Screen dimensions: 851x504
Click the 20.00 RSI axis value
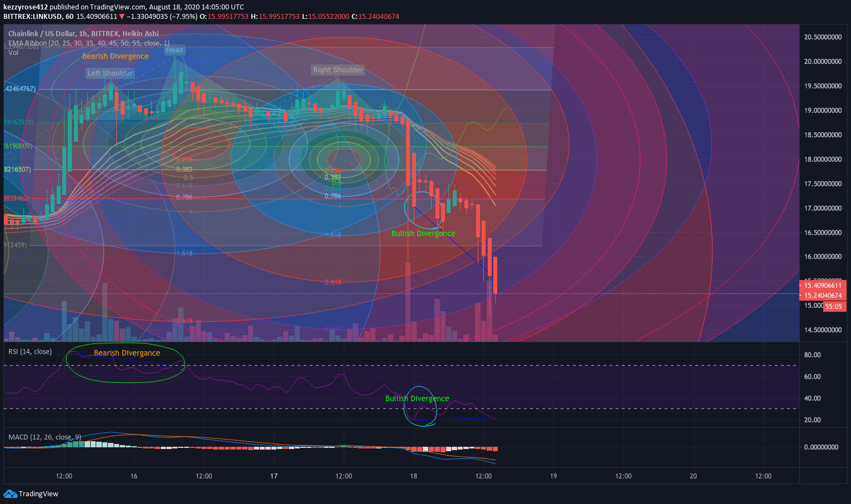tap(813, 420)
